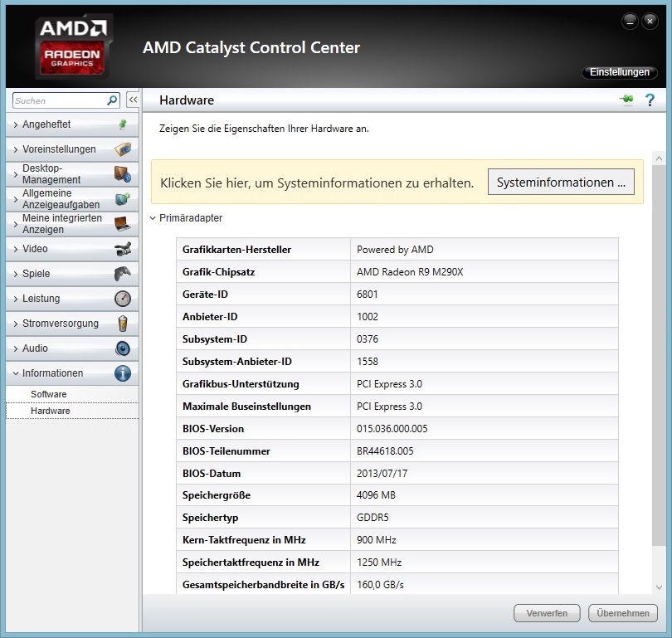This screenshot has height=638, width=672.
Task: Open the Einstellungen menu
Action: click(x=619, y=72)
